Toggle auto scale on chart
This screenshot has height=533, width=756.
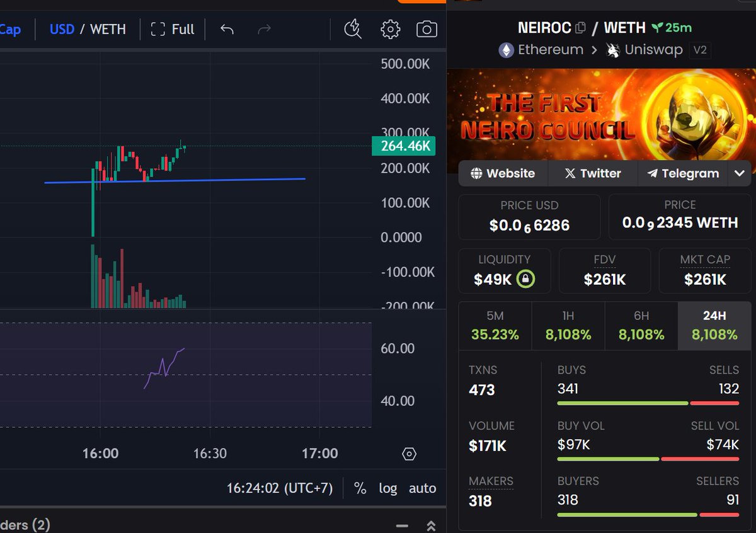(422, 488)
